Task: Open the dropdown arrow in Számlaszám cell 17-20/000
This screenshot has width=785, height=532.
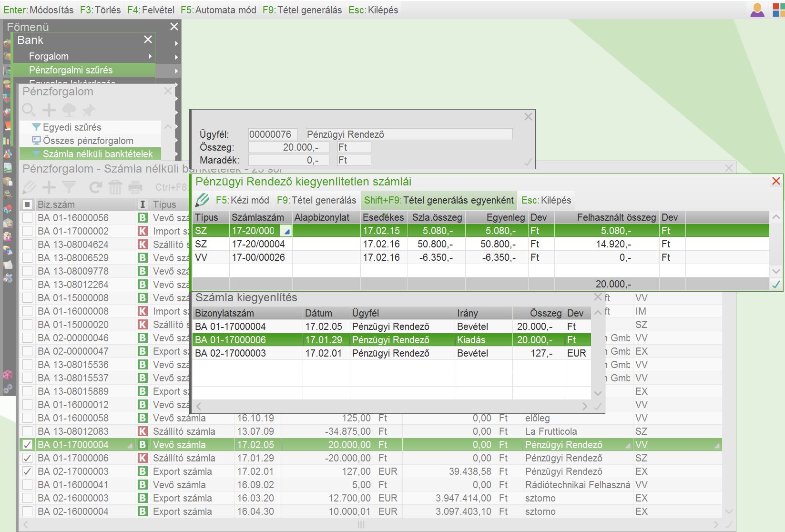Action: click(x=286, y=231)
